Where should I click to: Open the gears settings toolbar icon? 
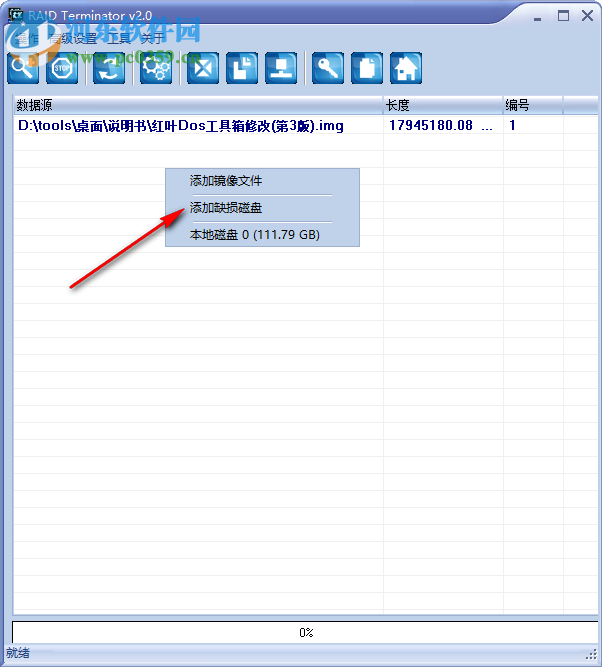click(156, 68)
